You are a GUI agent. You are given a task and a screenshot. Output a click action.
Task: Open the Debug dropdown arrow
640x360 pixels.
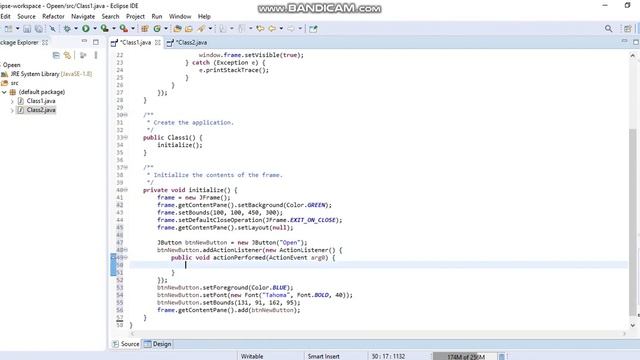[76, 29]
